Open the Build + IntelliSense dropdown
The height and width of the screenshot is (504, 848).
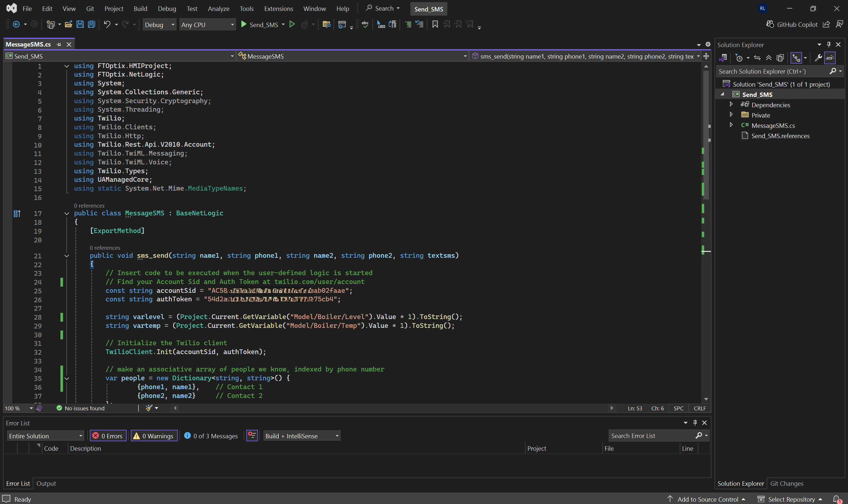301,436
